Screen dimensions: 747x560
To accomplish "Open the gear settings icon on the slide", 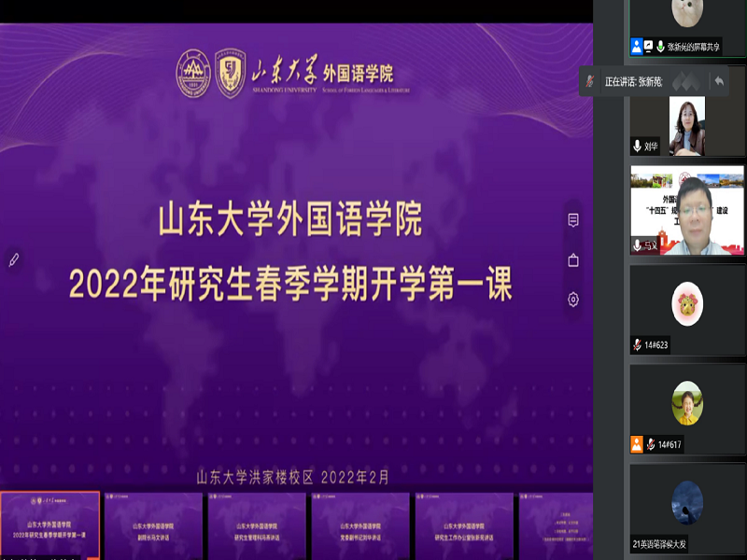I will (x=573, y=300).
